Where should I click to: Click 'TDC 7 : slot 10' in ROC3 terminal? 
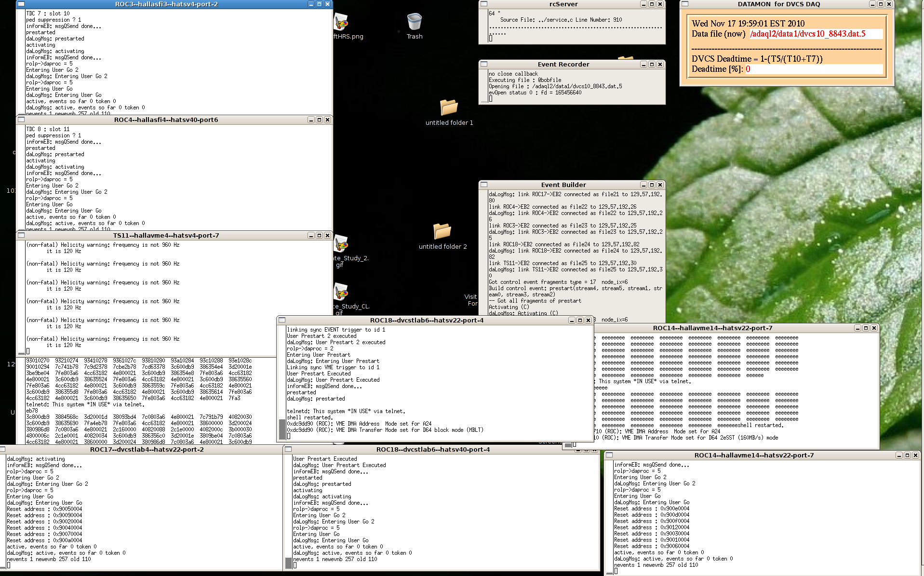tap(48, 13)
